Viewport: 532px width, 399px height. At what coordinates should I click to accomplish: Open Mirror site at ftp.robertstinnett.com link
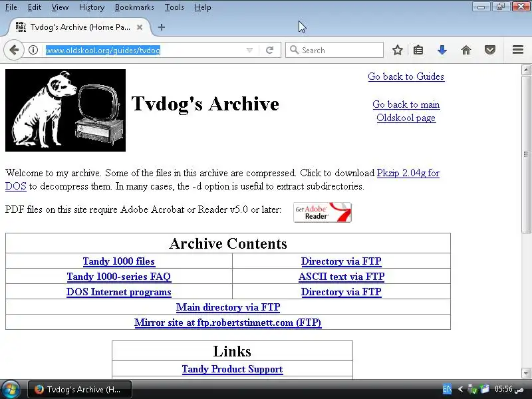(x=228, y=323)
